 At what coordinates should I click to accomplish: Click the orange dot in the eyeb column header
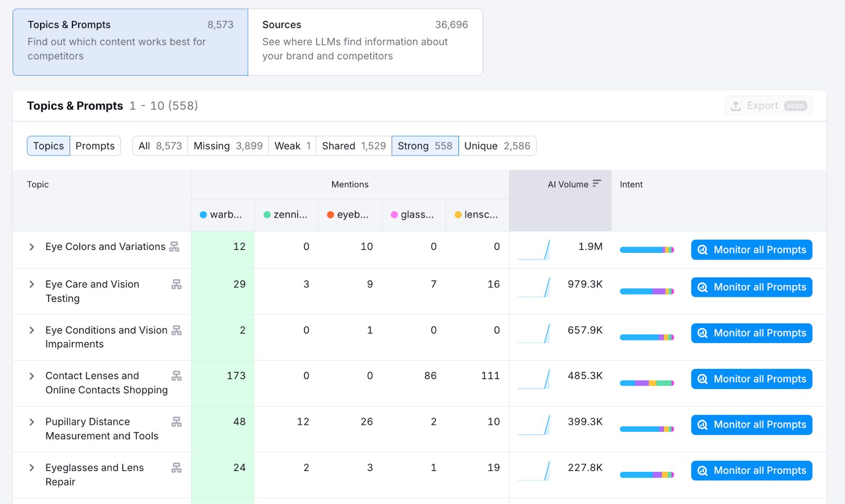[330, 214]
